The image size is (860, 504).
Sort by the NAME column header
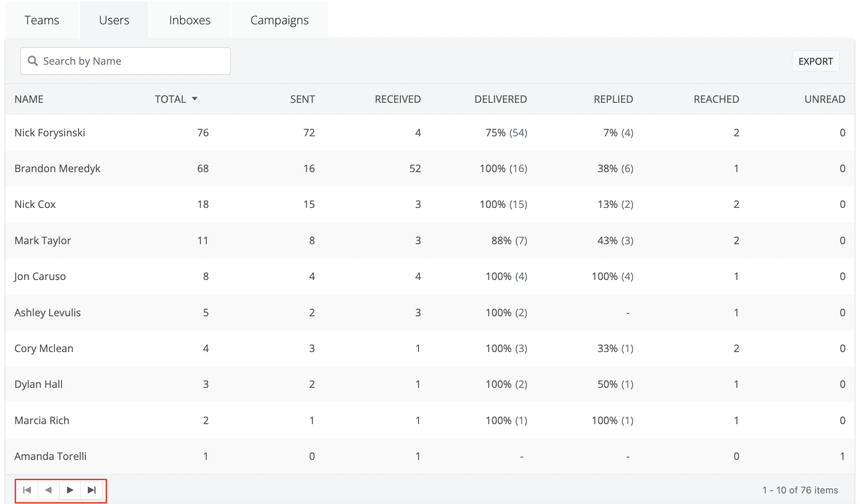coord(29,99)
